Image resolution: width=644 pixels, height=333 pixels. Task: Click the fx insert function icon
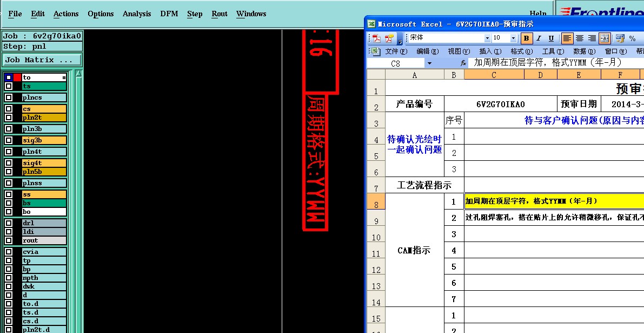pos(463,63)
